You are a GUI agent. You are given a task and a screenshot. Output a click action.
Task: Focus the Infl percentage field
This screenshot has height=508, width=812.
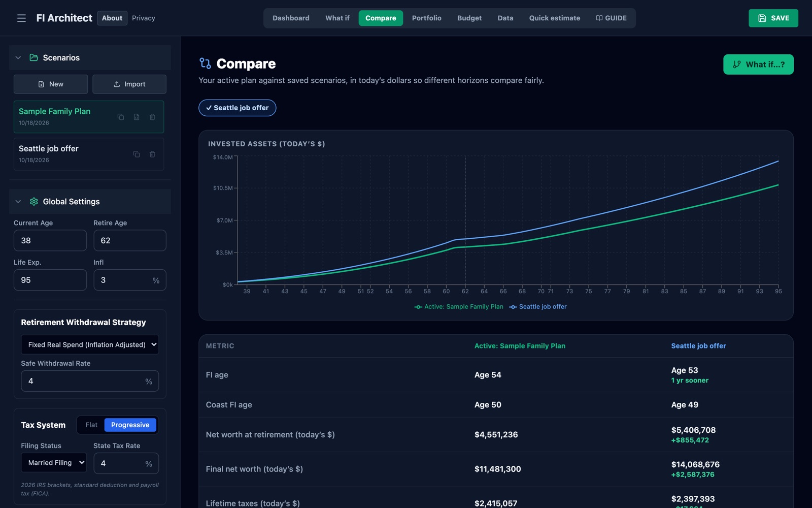coord(130,280)
